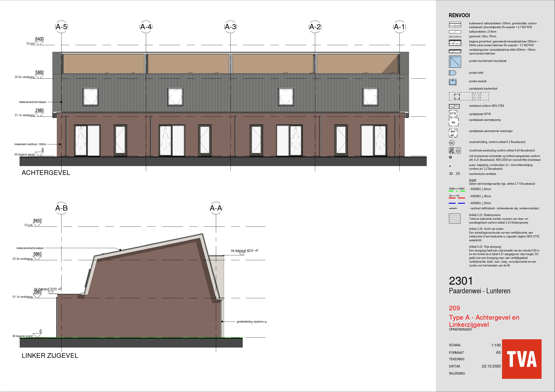Select grid bubble A-A in side elevation
555x392 pixels.
(216, 208)
